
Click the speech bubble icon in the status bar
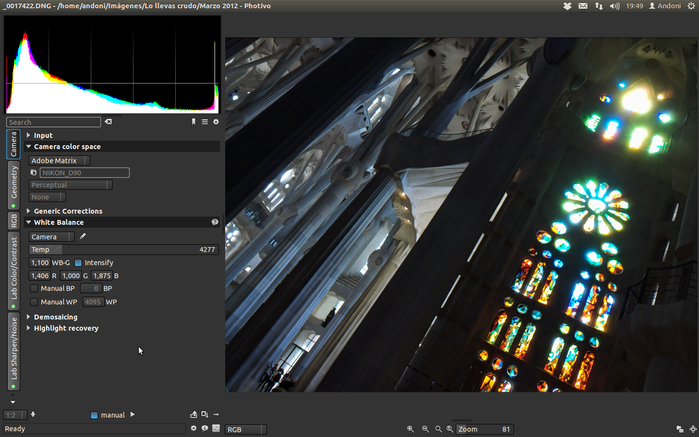pos(205,429)
